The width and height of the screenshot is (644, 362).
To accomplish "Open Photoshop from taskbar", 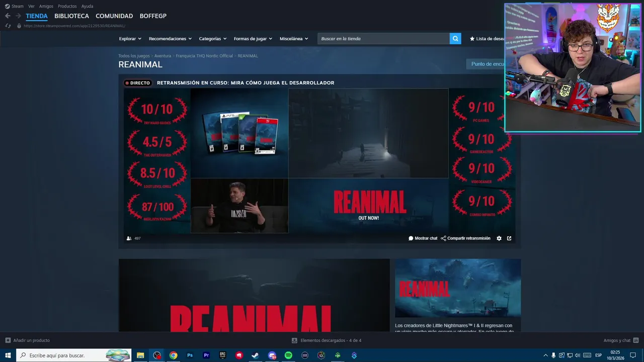I will pos(190,355).
